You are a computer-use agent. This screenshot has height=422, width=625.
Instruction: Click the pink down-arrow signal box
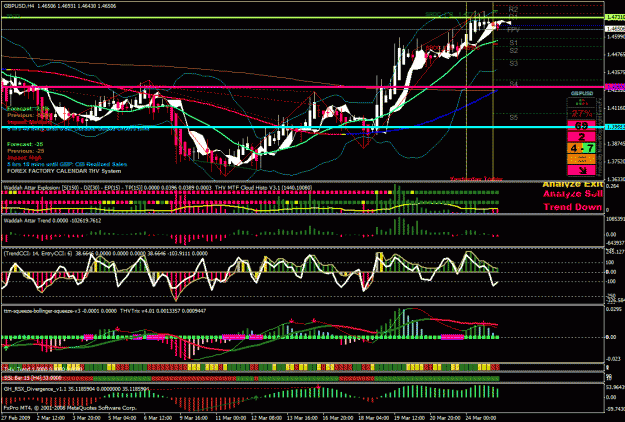pyautogui.click(x=582, y=170)
